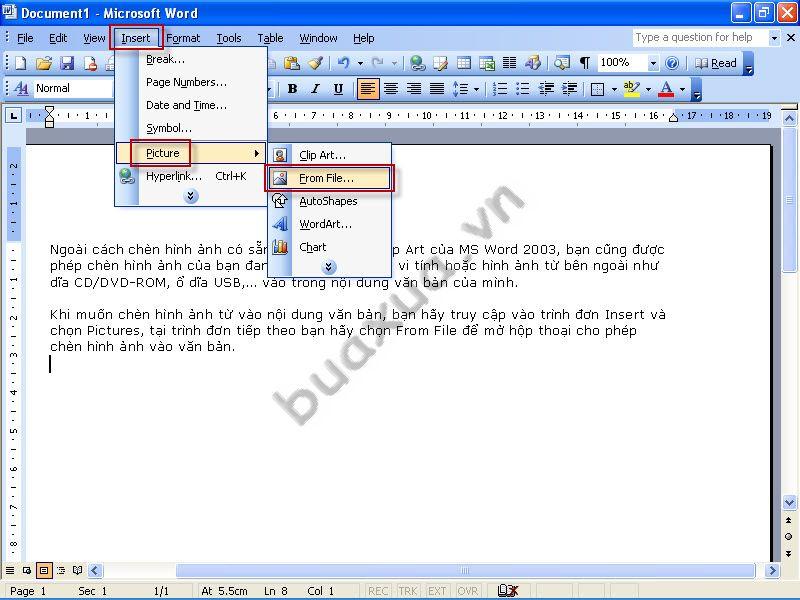Open Microsoft Word Help question-mark icon

(x=672, y=63)
